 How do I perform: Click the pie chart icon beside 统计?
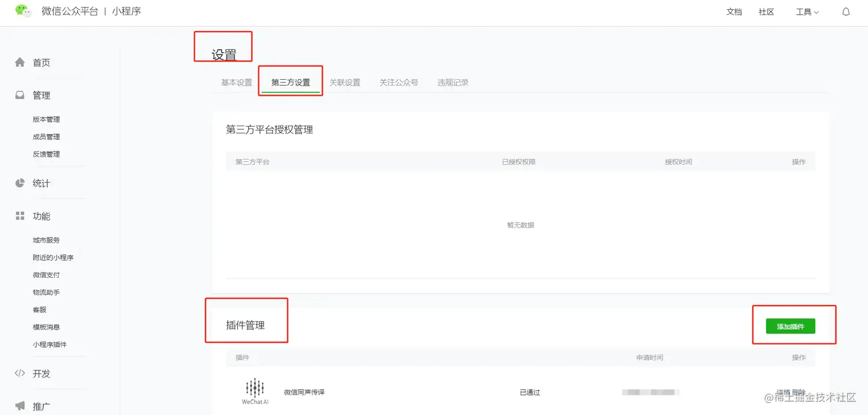[x=20, y=183]
